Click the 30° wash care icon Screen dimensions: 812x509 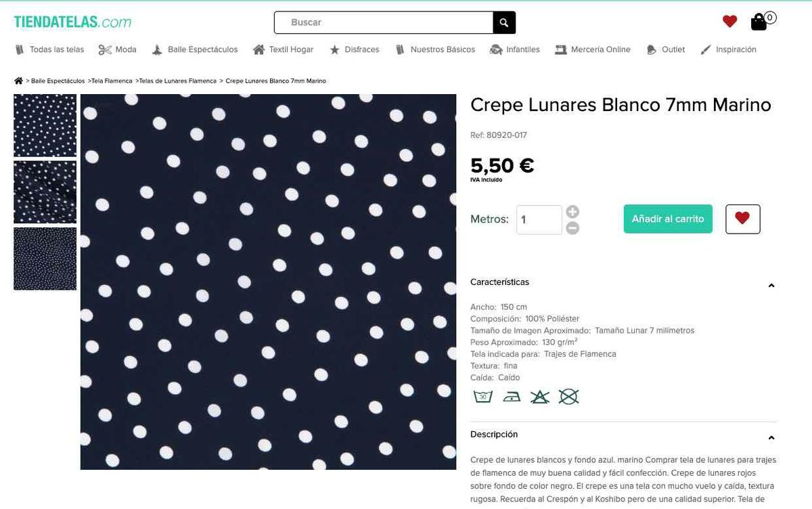(x=482, y=397)
